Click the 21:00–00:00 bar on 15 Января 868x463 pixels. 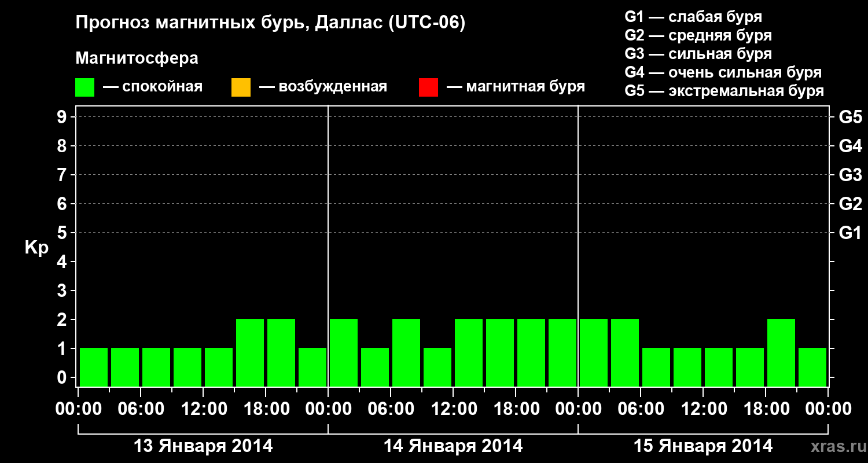click(812, 367)
